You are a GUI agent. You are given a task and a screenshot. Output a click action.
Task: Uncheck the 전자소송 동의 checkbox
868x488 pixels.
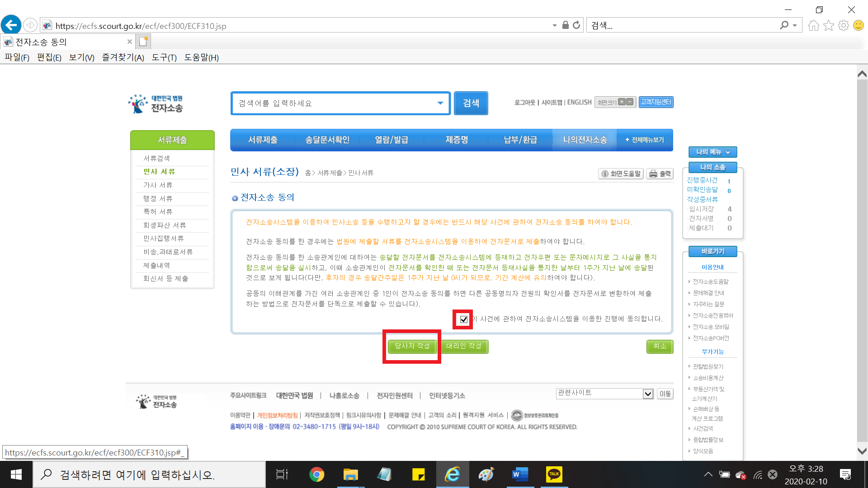[x=463, y=319]
